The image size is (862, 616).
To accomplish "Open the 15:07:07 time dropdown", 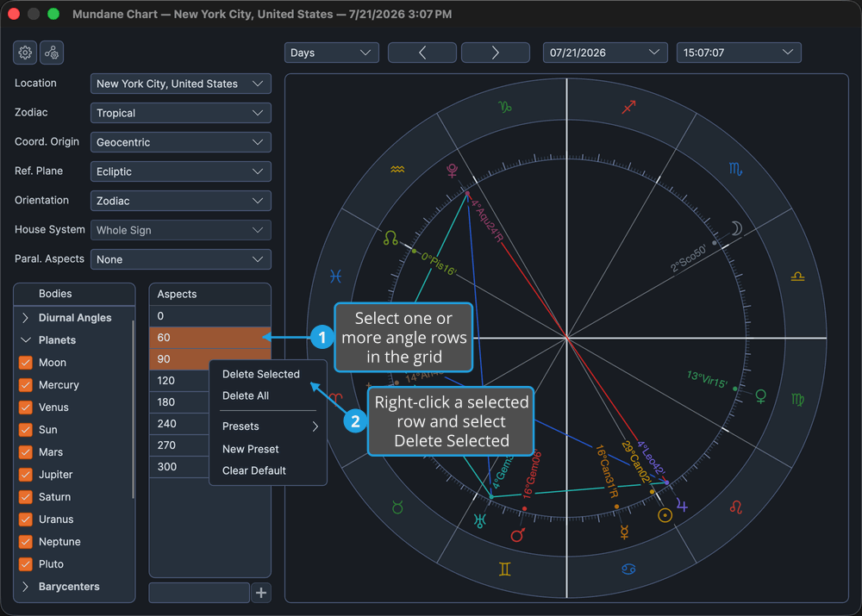I will tap(739, 53).
